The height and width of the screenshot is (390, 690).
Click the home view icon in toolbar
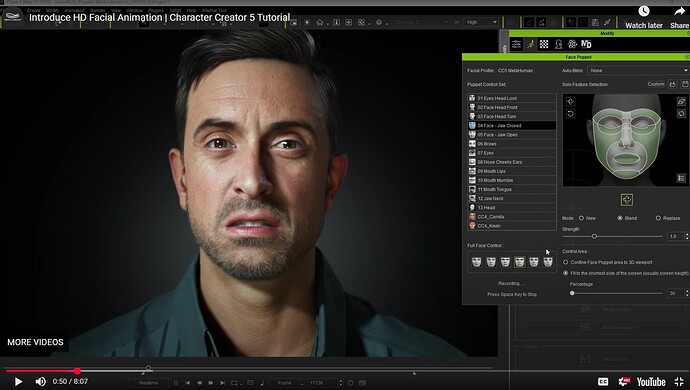click(x=320, y=22)
